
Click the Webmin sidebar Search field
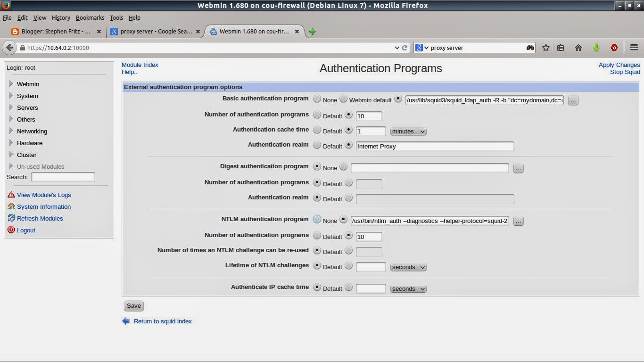click(63, 177)
